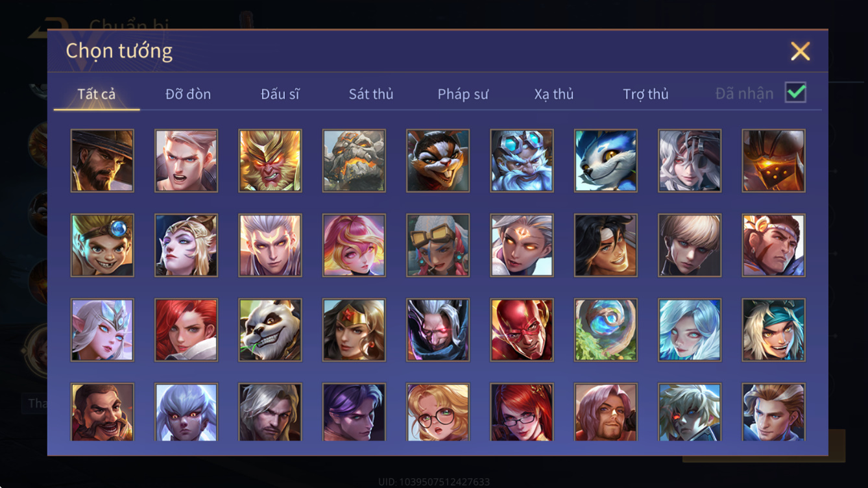Open the Đấu sĩ tab
868x488 pixels.
280,94
